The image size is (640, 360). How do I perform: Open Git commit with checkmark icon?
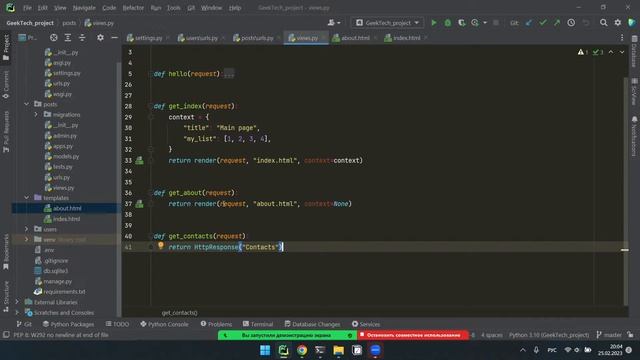tap(543, 23)
